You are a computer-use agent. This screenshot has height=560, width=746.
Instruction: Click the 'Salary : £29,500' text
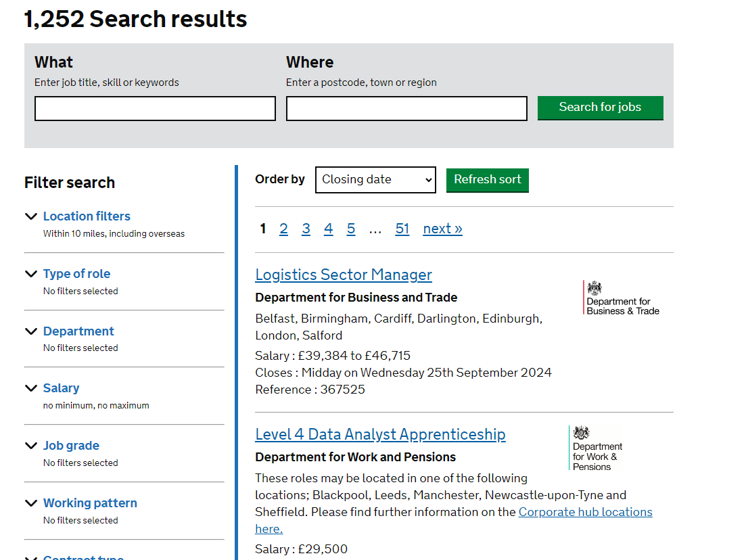[x=301, y=549]
